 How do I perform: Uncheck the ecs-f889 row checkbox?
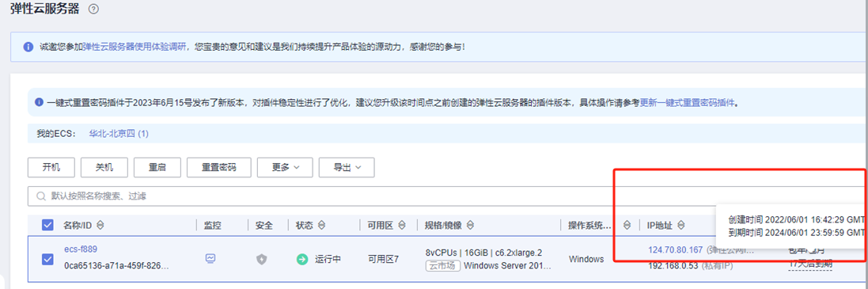(x=48, y=259)
